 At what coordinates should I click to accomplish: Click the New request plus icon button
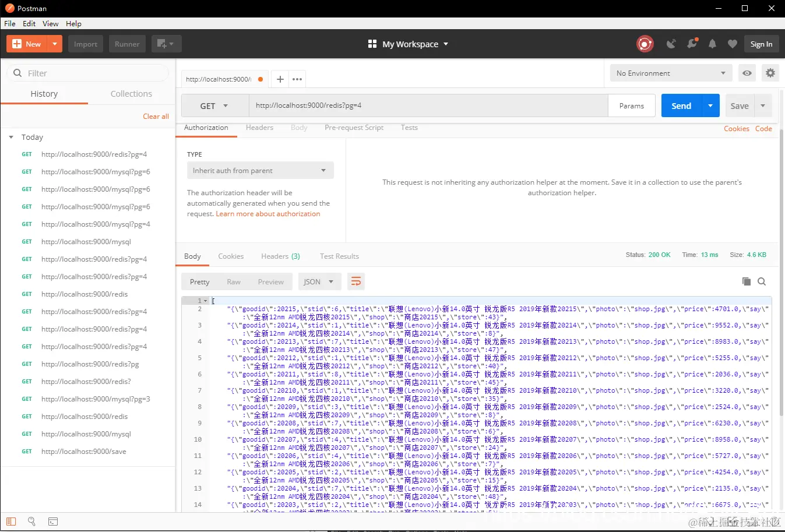27,44
